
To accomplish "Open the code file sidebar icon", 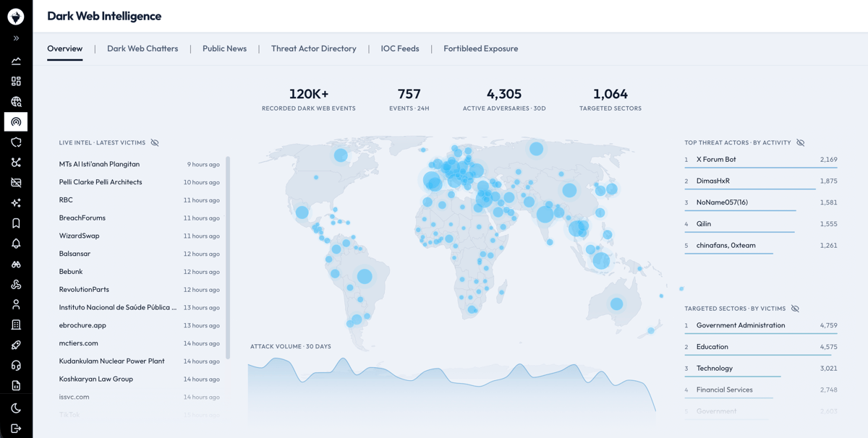I will [x=16, y=385].
